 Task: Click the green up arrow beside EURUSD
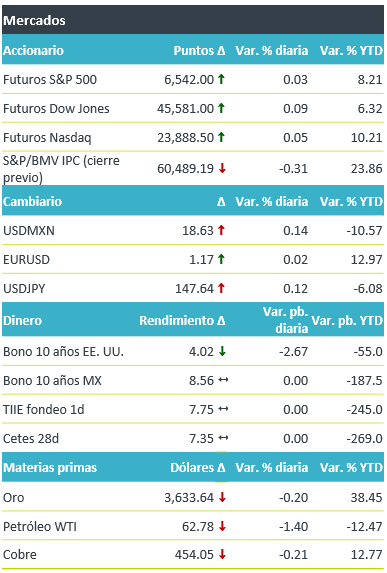click(x=221, y=259)
